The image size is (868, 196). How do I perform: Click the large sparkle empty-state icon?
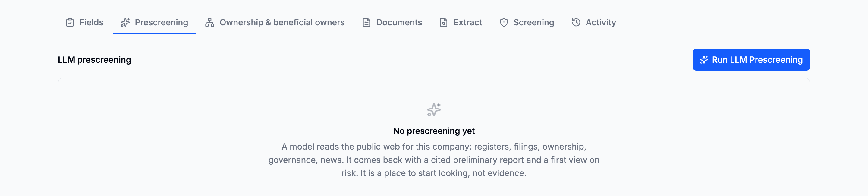tap(434, 110)
